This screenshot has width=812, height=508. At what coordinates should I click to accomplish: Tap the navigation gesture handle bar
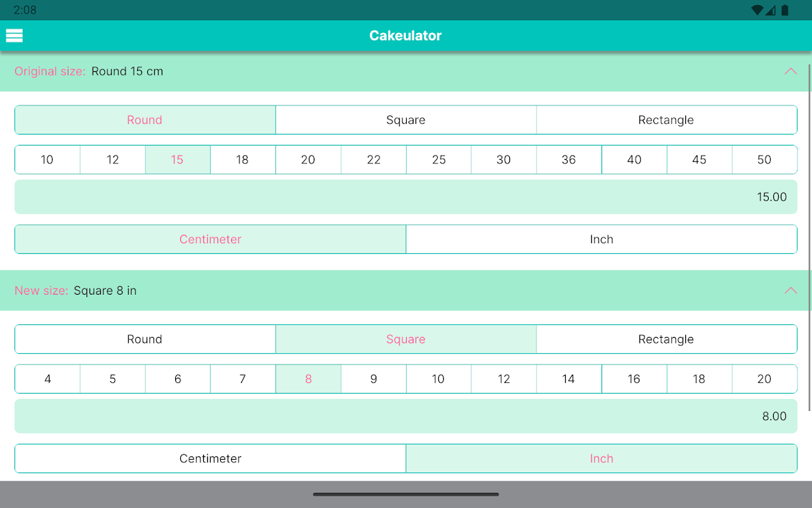406,494
